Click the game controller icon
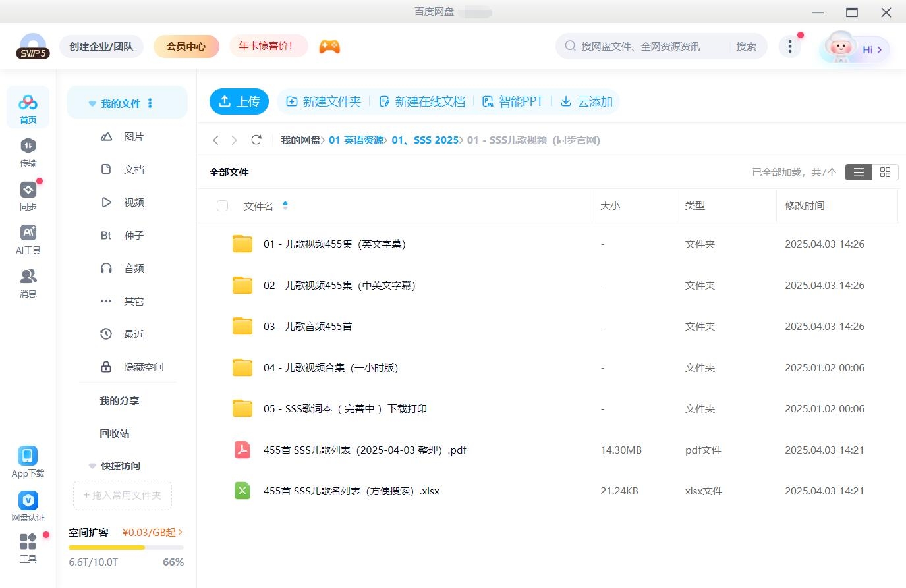 click(x=329, y=47)
